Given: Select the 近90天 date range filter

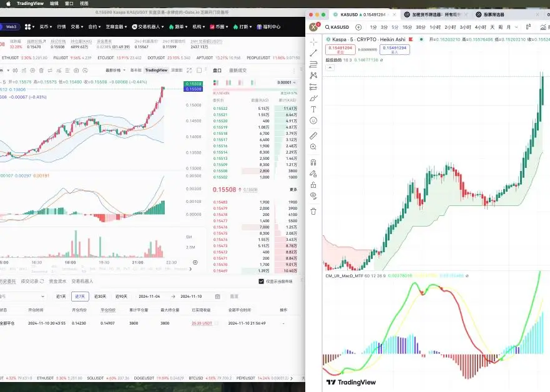Looking at the screenshot, I should 121,296.
